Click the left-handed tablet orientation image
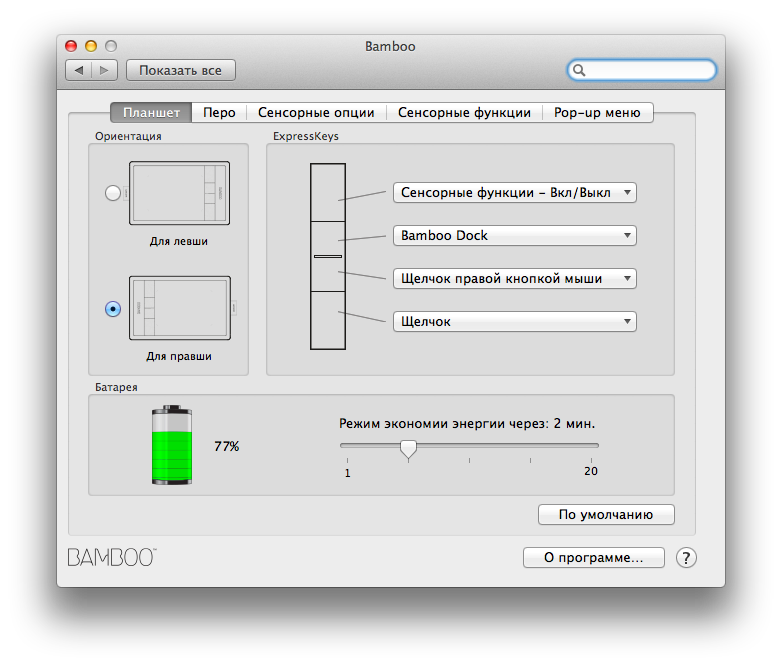Image resolution: width=782 pixels, height=666 pixels. point(180,193)
